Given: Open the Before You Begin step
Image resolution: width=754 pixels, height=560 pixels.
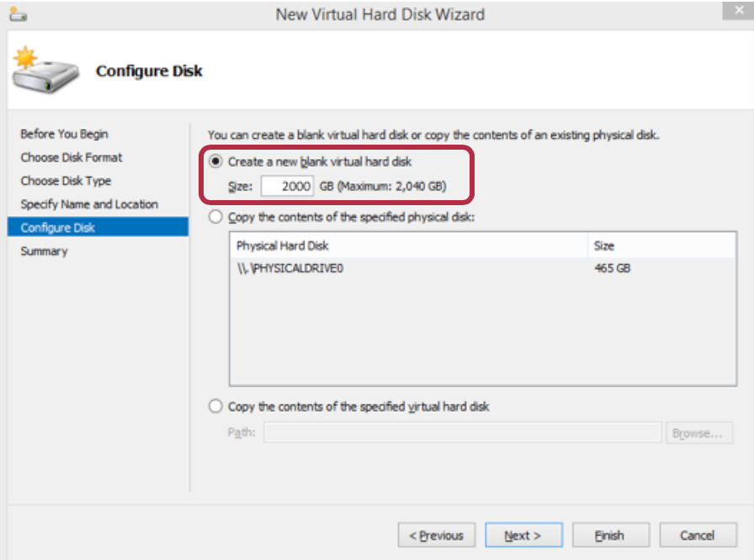Looking at the screenshot, I should (x=64, y=134).
